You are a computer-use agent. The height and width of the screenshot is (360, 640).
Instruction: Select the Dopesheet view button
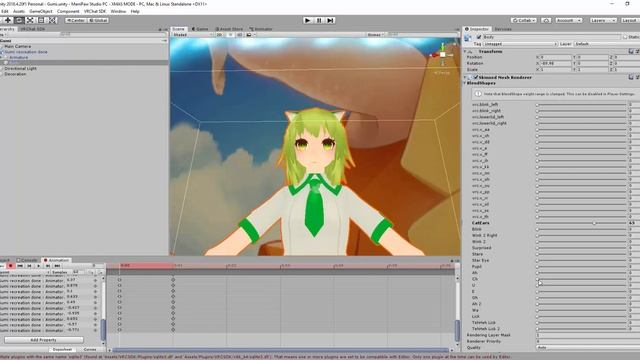[62, 349]
